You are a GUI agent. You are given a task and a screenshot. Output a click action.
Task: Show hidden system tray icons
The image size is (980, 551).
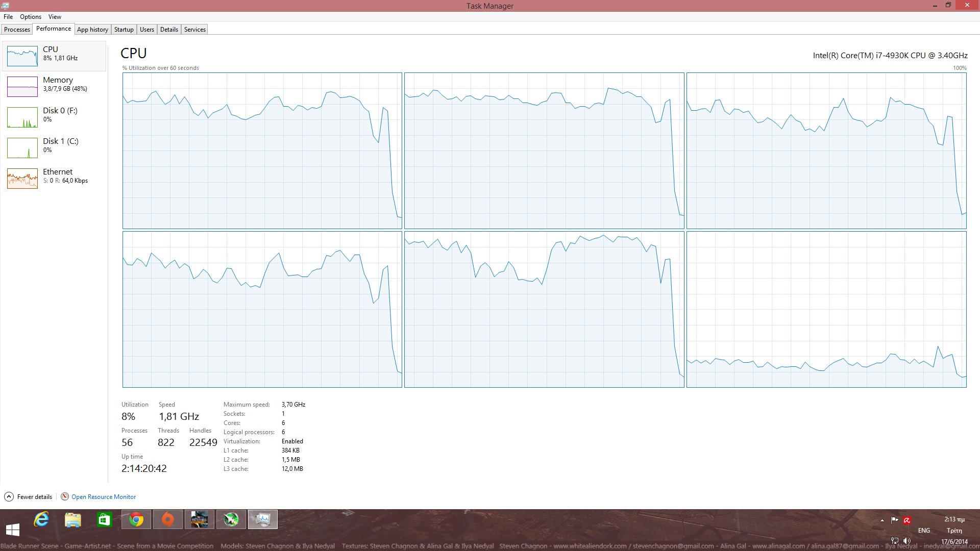pyautogui.click(x=882, y=520)
